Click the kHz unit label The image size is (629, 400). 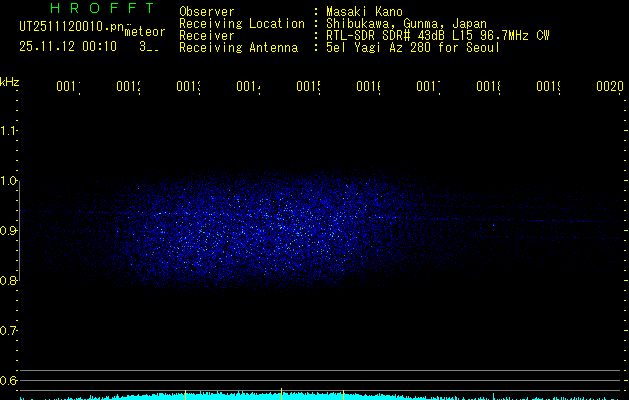(10, 81)
